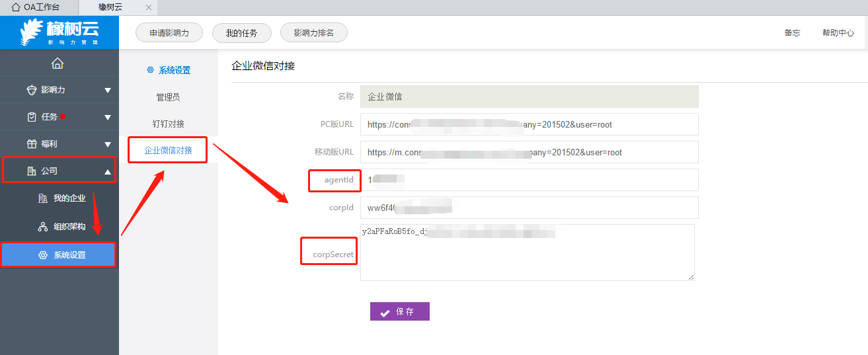Screen dimensions: 868x355
Task: Expand the 任务 menu arrow
Action: 108,118
